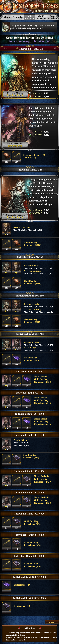Select the Indiv. Rewards tab
This screenshot has height=644, width=59.
point(30,17)
